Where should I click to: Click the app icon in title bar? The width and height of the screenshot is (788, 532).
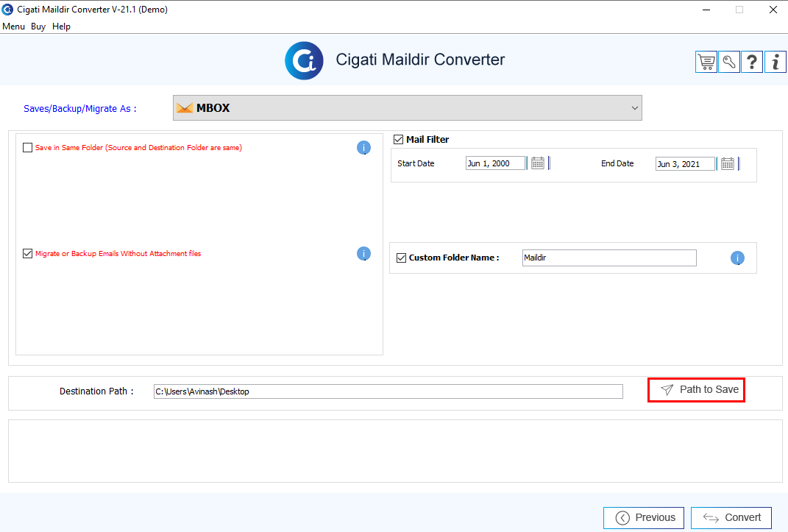(x=7, y=10)
